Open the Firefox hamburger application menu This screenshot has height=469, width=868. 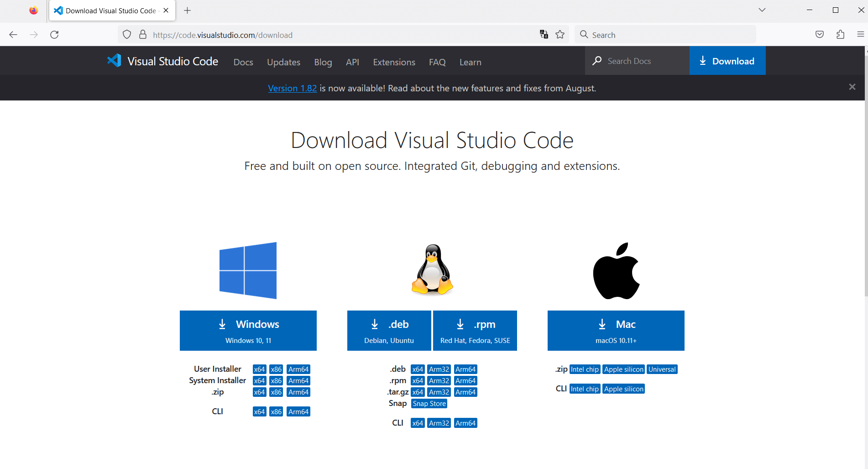coord(860,35)
